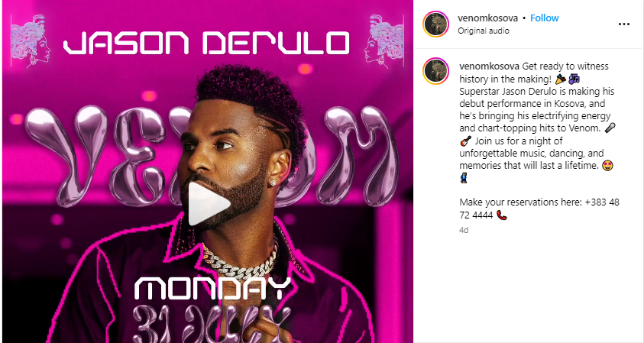
Task: Click the MONDAY text on the poster
Action: click(212, 288)
